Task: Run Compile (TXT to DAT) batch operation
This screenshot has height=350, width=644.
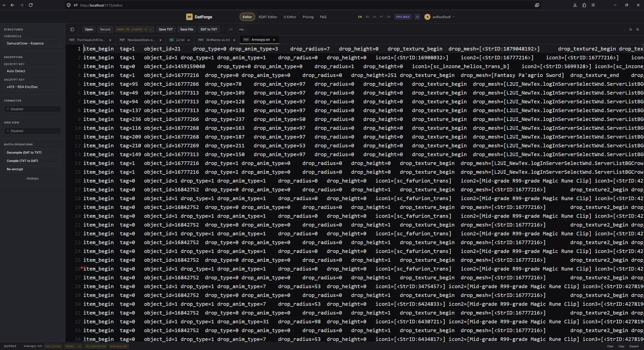Action: pos(32,161)
